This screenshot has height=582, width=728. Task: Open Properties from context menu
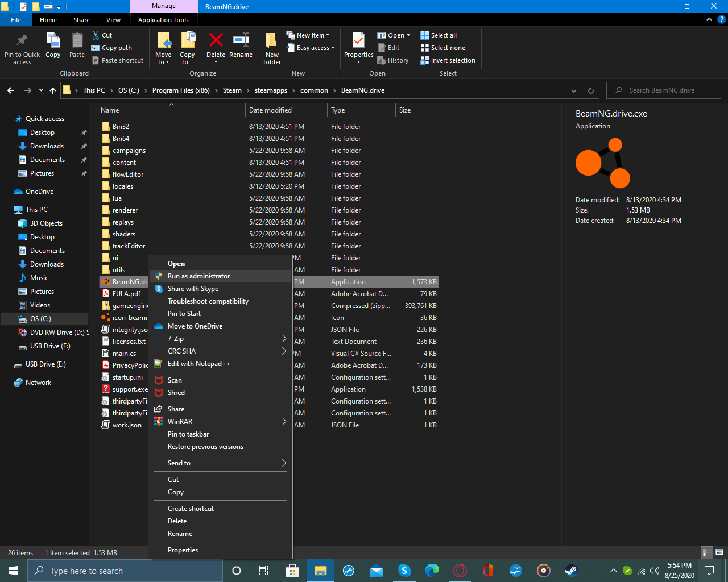221,550
